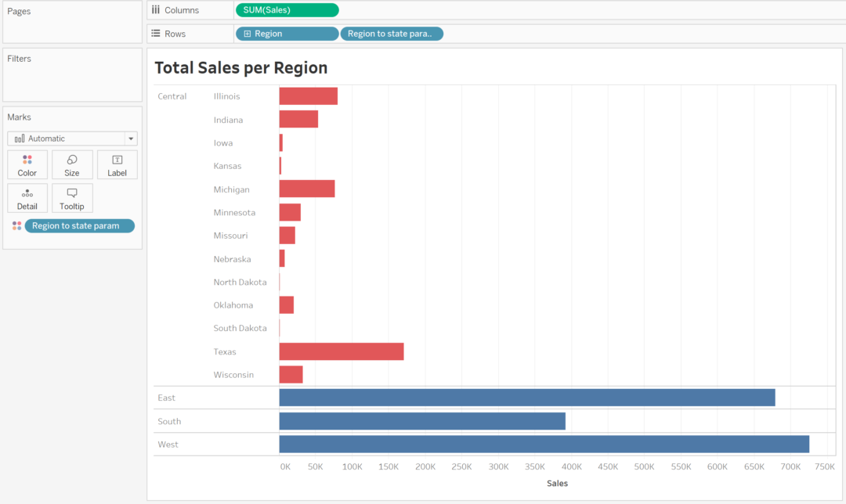Click the Sales axis title

(557, 483)
